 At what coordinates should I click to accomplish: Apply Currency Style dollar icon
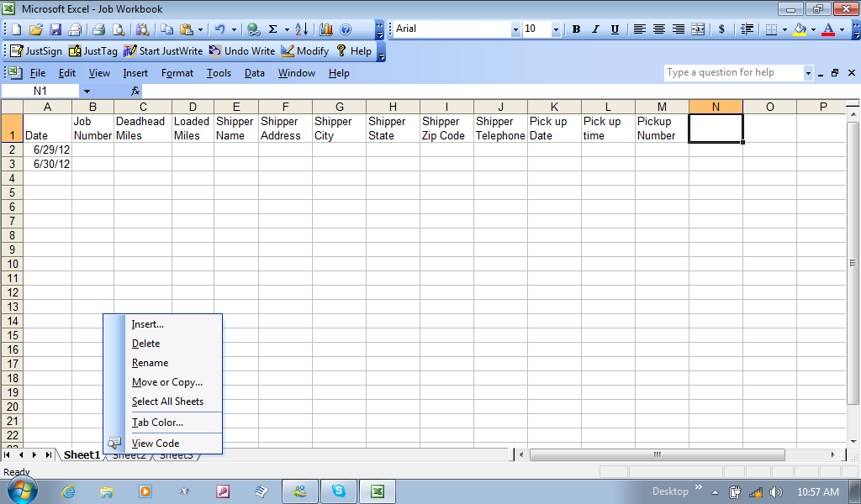coord(721,29)
